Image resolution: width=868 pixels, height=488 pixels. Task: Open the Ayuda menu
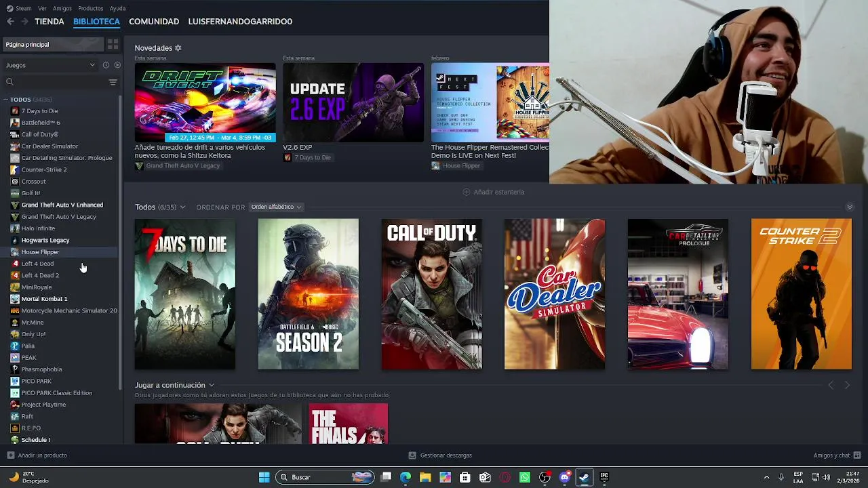pyautogui.click(x=117, y=8)
